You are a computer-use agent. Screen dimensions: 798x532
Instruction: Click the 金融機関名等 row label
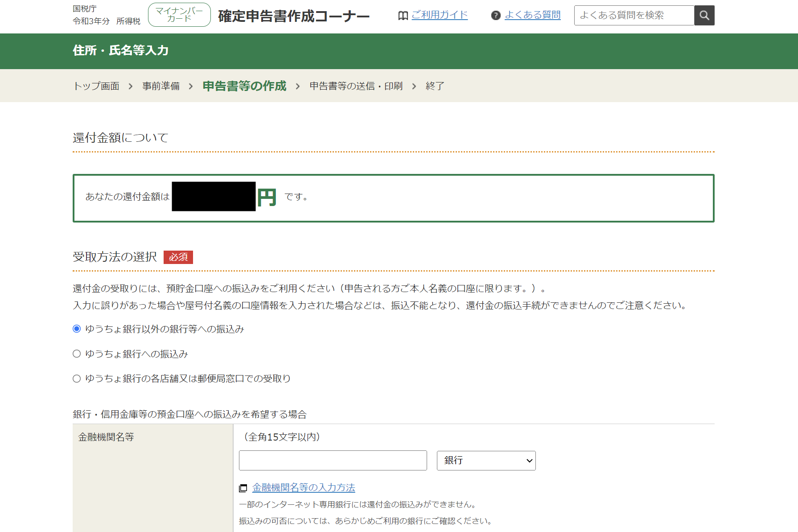tap(106, 437)
